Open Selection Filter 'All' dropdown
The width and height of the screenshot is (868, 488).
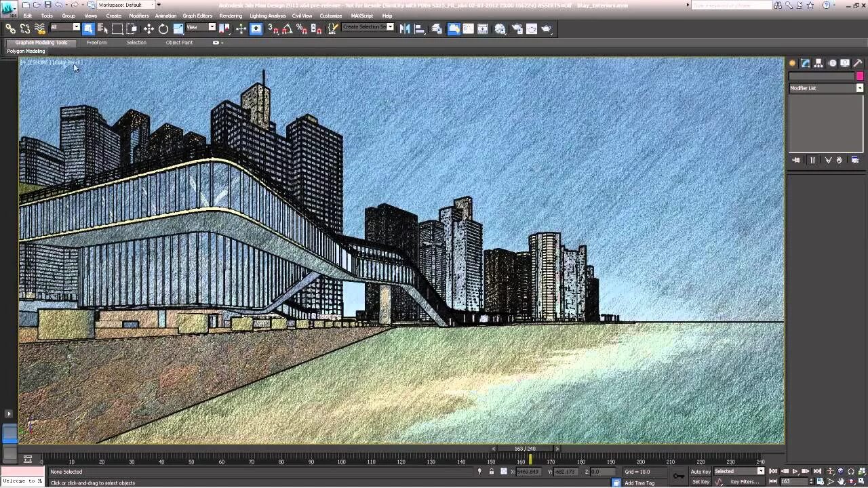(66, 27)
